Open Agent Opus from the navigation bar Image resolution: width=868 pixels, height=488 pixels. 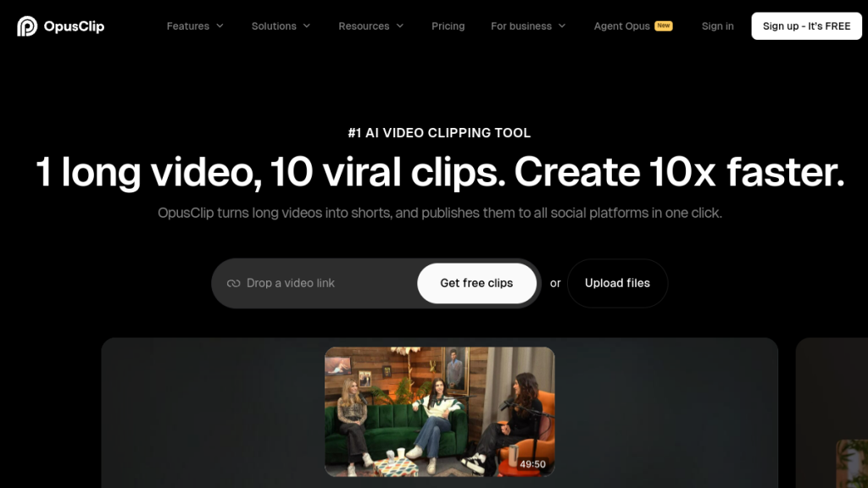click(621, 26)
